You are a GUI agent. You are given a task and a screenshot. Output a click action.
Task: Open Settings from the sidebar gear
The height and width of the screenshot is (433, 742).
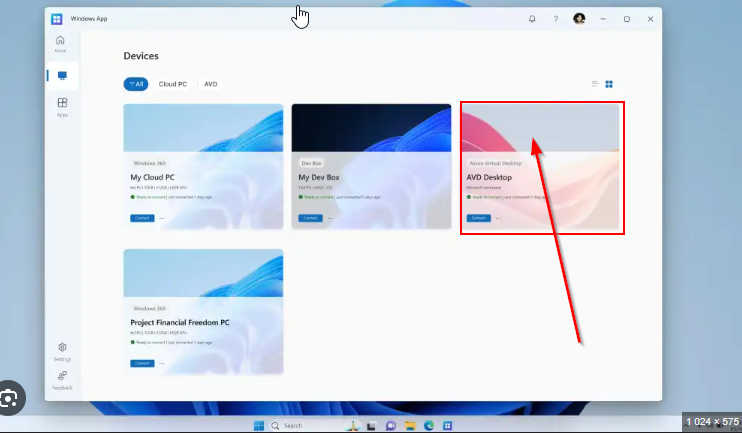coord(62,352)
